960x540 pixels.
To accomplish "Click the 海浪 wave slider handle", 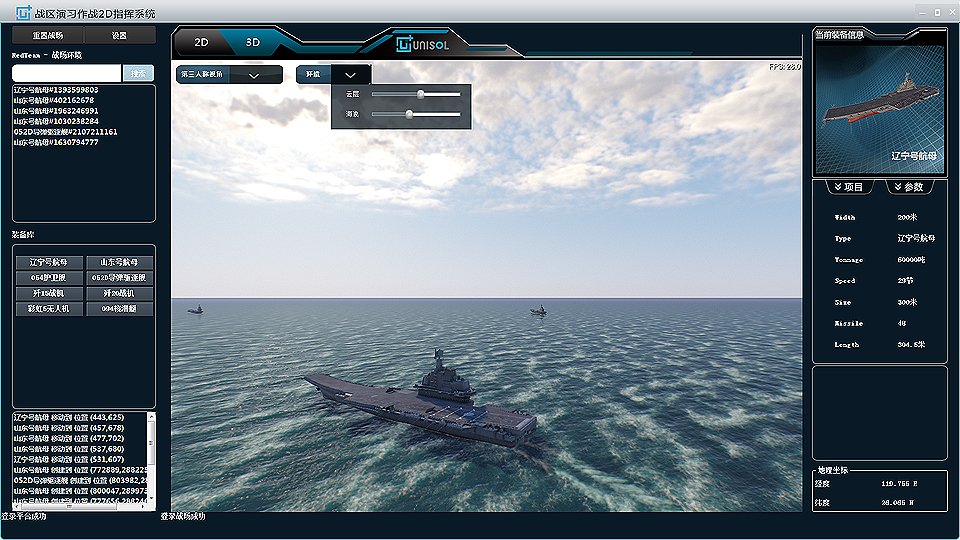I will 409,114.
